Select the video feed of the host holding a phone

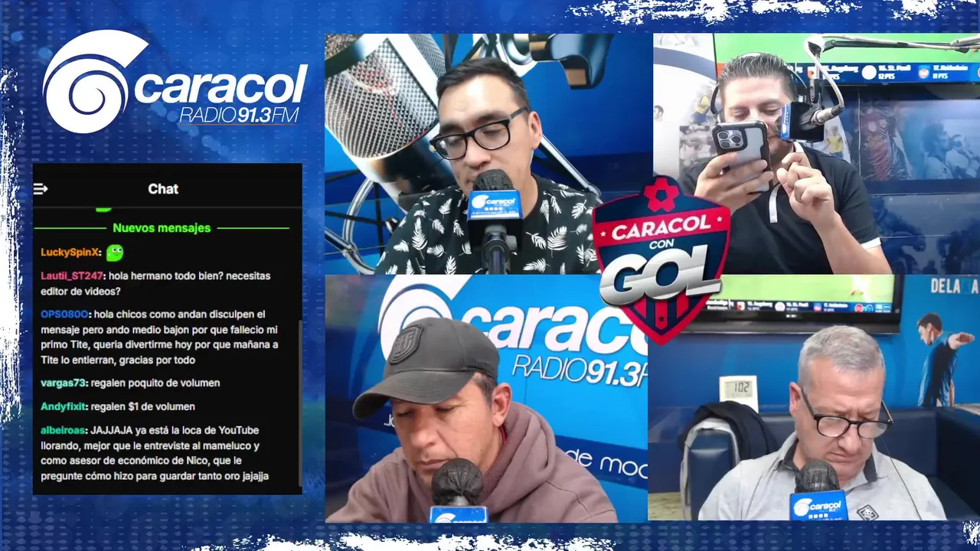tap(816, 154)
